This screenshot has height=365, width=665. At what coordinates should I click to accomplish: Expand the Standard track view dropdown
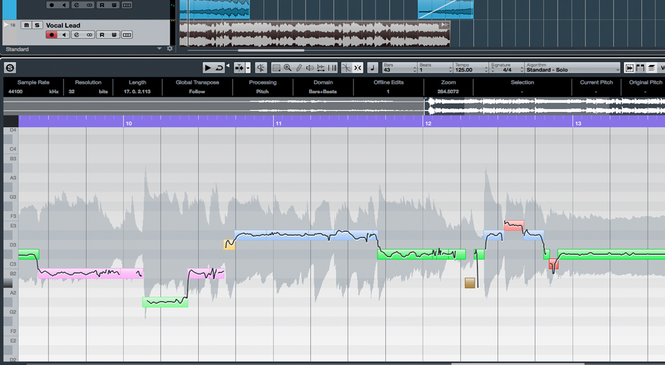coord(159,49)
